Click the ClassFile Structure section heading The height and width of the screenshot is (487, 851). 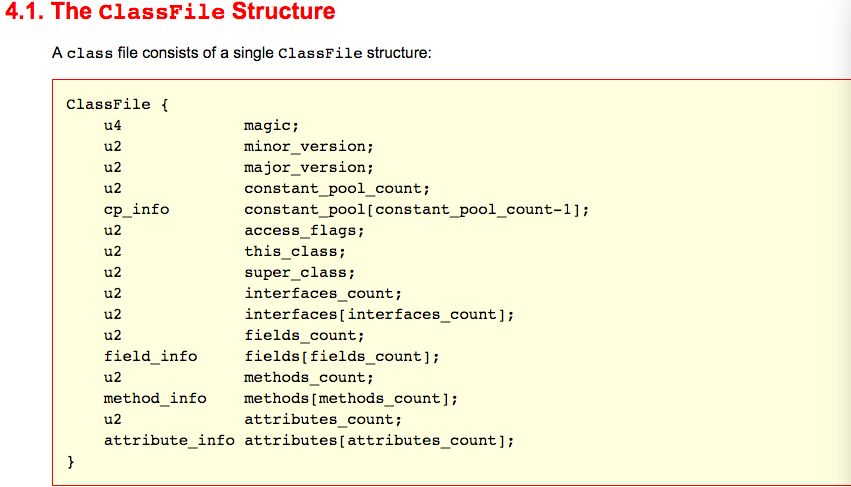pos(170,11)
